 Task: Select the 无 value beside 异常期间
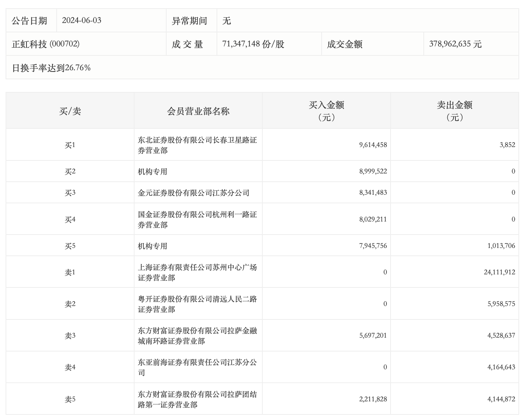click(227, 20)
